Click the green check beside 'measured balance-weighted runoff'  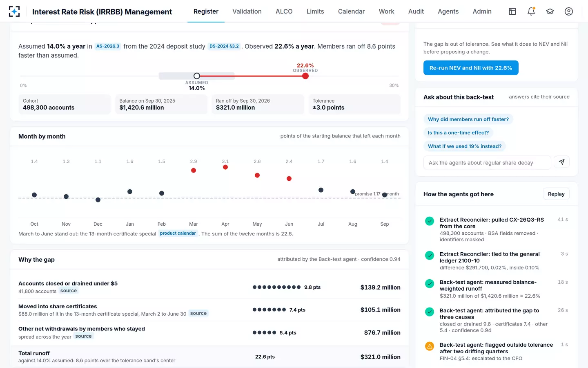coord(430,283)
